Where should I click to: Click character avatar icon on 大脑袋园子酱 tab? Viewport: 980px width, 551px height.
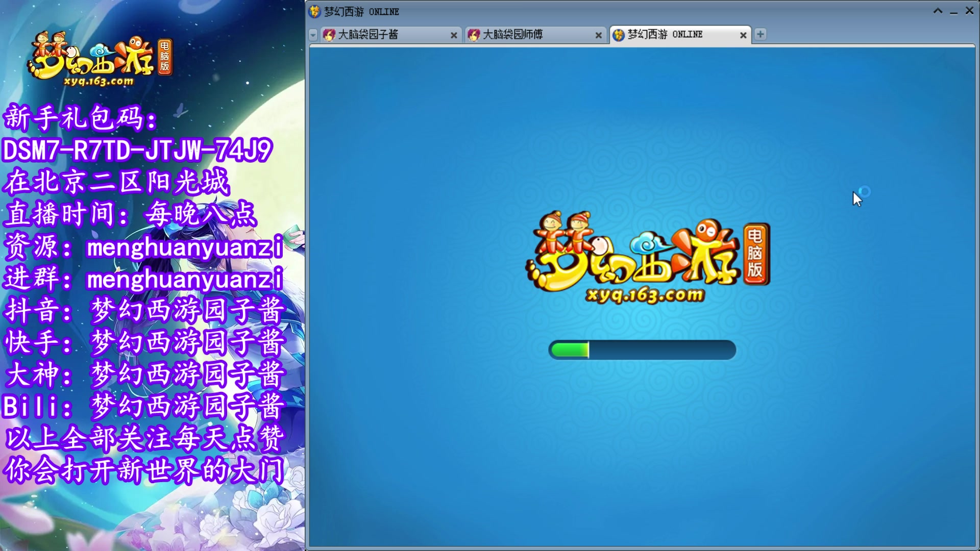pyautogui.click(x=329, y=35)
